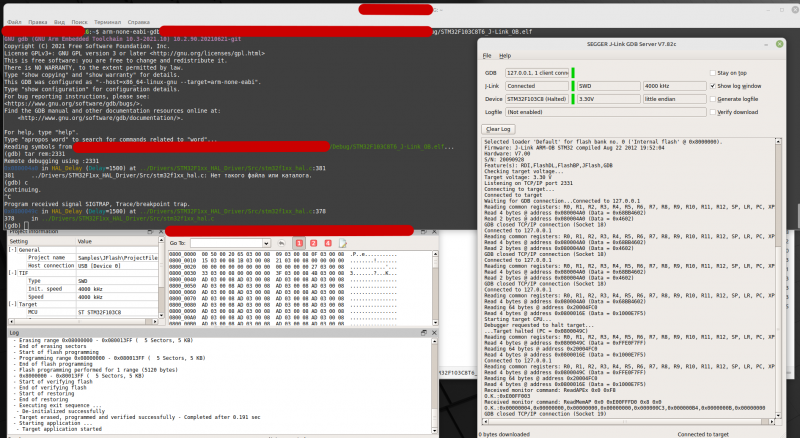Open the terminal Правка menu

(38, 22)
